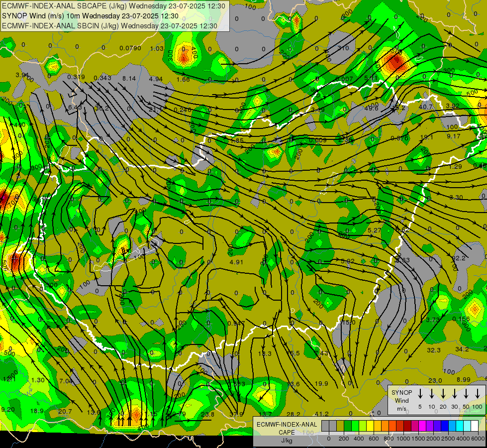This screenshot has height=448, width=487.
Task: Click the 32.3 value on the map
Action: 434,350
